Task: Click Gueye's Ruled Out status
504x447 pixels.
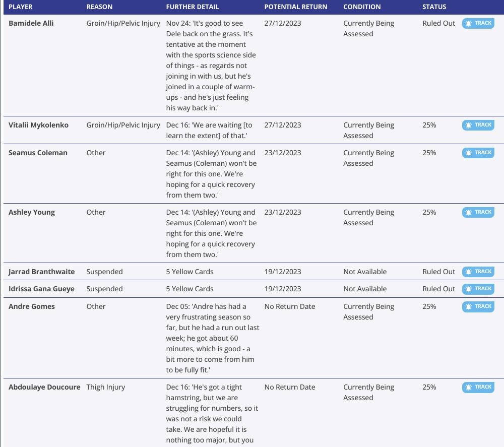Action: (x=438, y=289)
